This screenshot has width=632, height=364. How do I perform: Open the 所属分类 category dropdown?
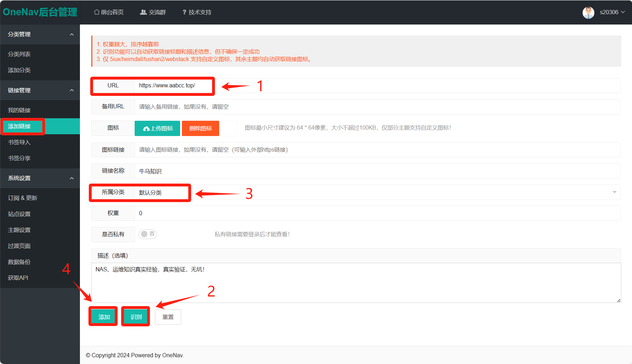coord(377,192)
